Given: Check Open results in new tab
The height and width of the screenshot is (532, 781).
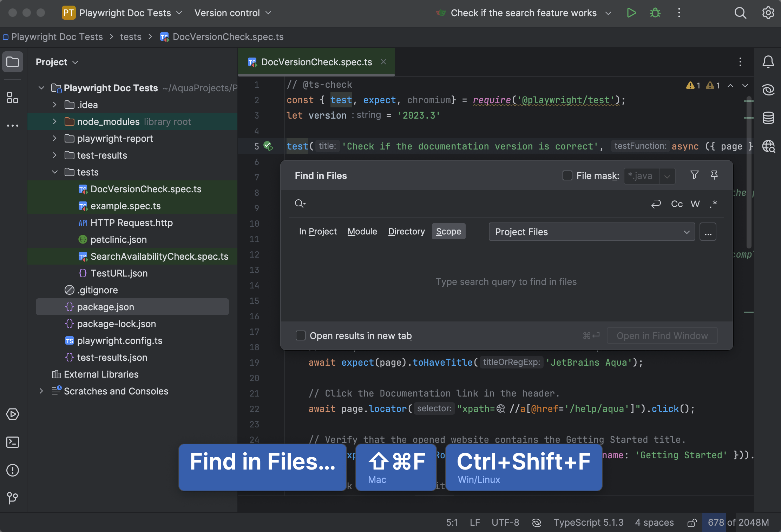Looking at the screenshot, I should tap(301, 336).
